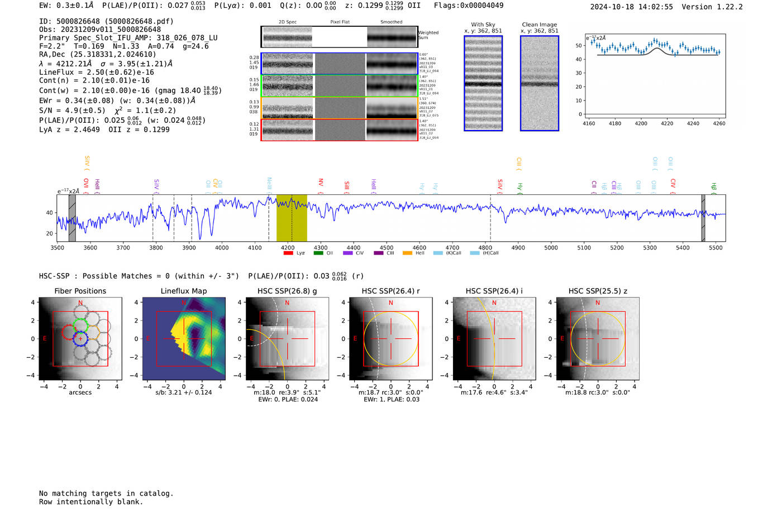The image size is (782, 532).
Task: Click the s/b: 3.21 +/- 0.124 caption
Action: (x=184, y=392)
